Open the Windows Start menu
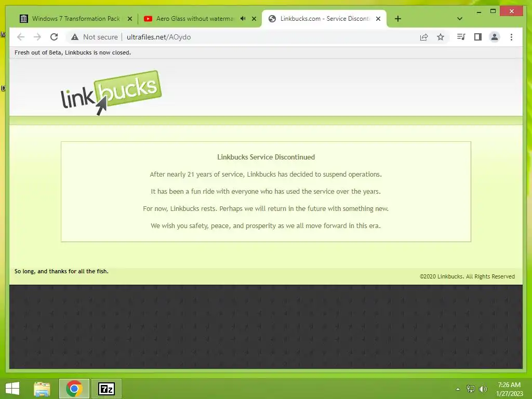The width and height of the screenshot is (532, 399). [x=12, y=389]
